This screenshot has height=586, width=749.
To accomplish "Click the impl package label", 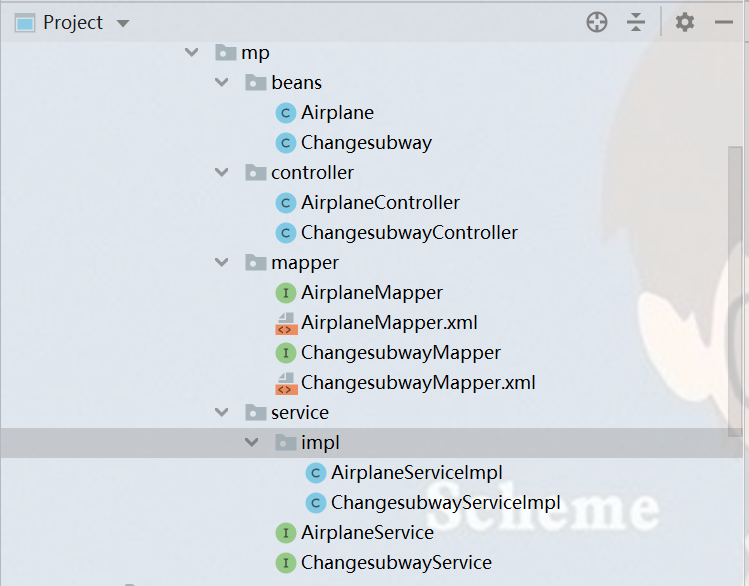I will 320,443.
